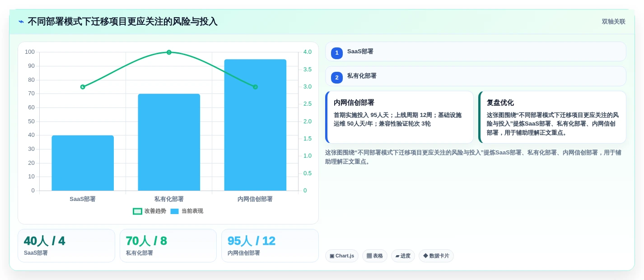Click the 95人 / 12 stat card
This screenshot has width=644, height=280.
click(270, 246)
